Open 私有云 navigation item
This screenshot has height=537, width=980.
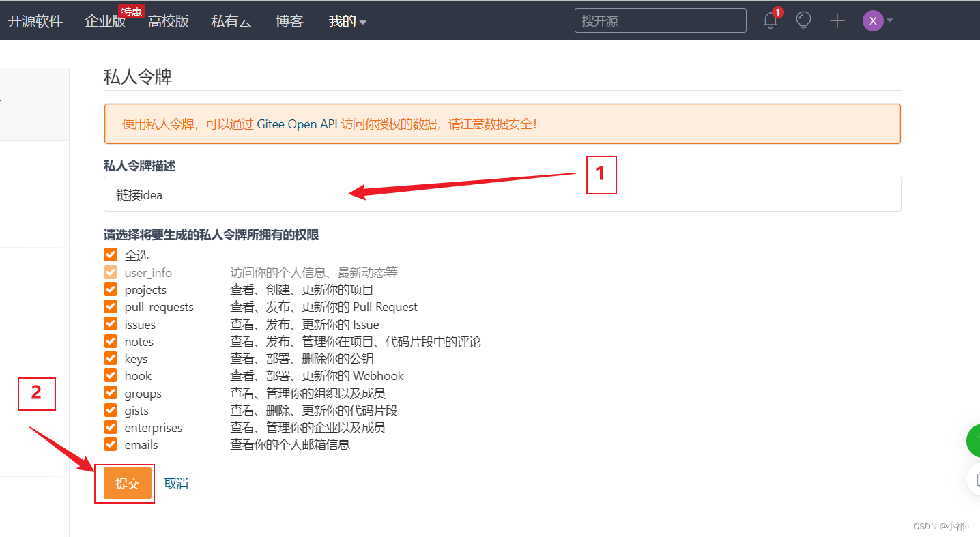(231, 21)
